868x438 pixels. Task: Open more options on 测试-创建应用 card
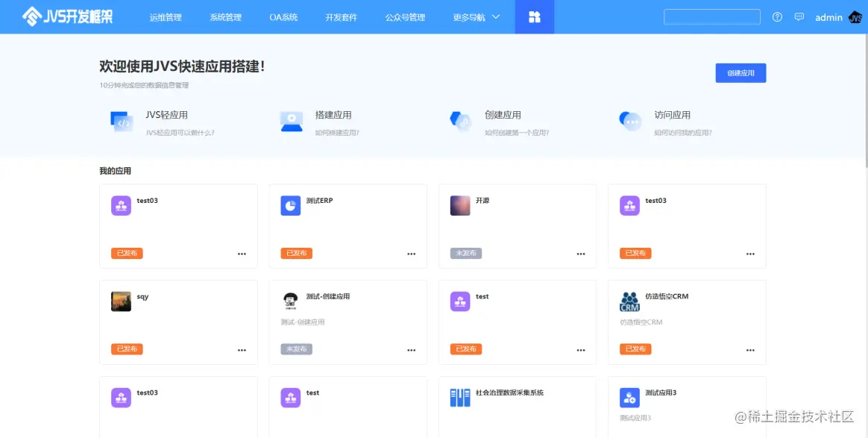[x=412, y=350]
